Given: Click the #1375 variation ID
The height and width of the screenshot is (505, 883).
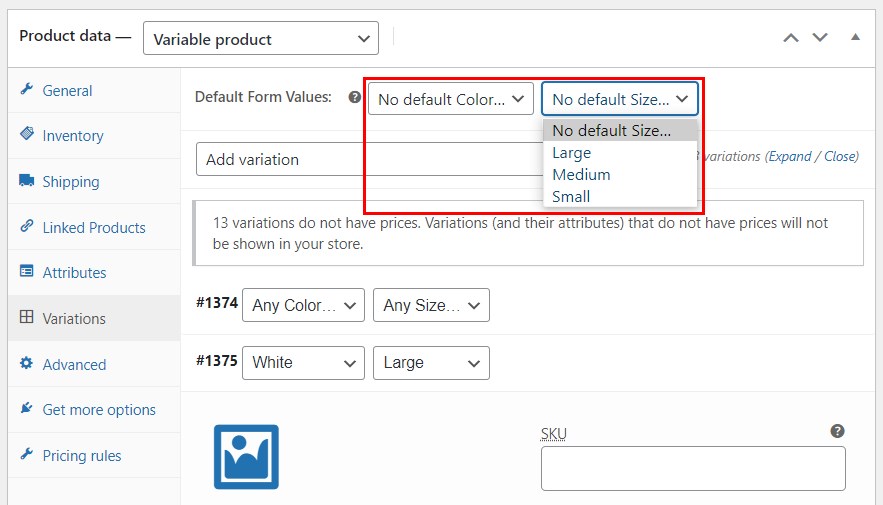Looking at the screenshot, I should [x=217, y=360].
